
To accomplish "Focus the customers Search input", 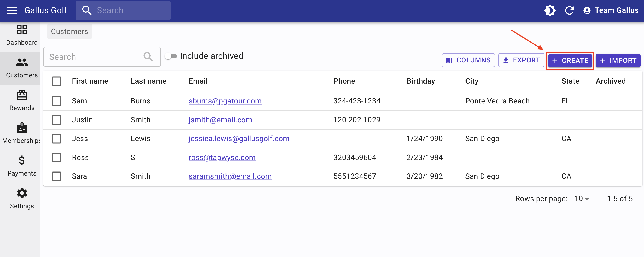I will (102, 57).
